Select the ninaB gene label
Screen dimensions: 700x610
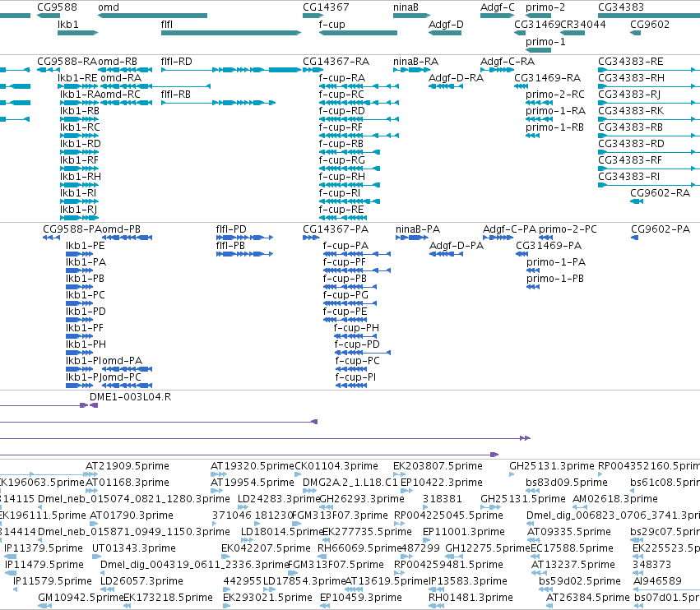pyautogui.click(x=406, y=7)
